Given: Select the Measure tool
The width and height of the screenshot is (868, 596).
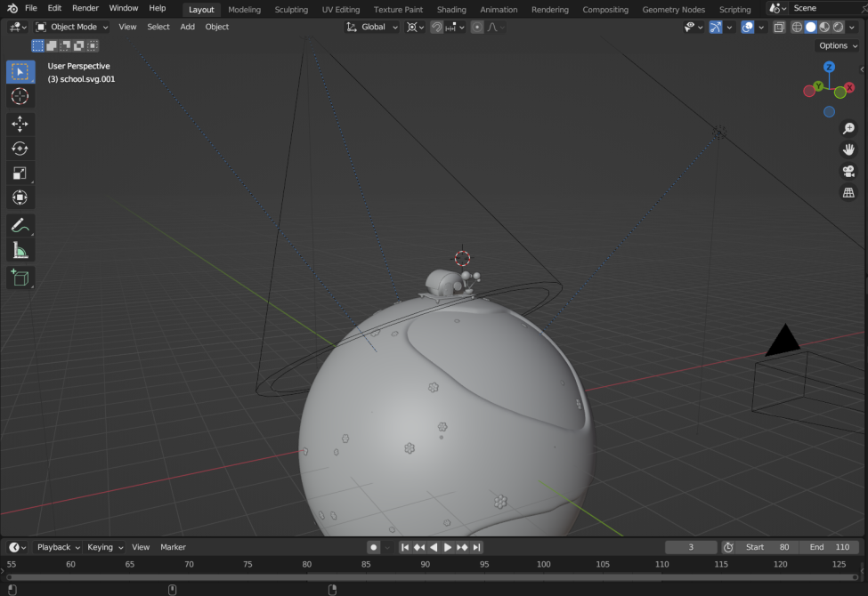Looking at the screenshot, I should tap(20, 251).
